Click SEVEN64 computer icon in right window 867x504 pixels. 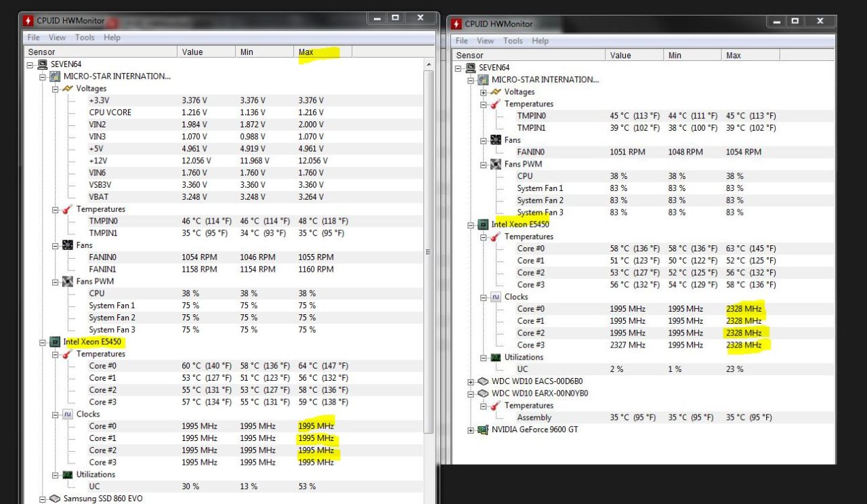coord(470,68)
